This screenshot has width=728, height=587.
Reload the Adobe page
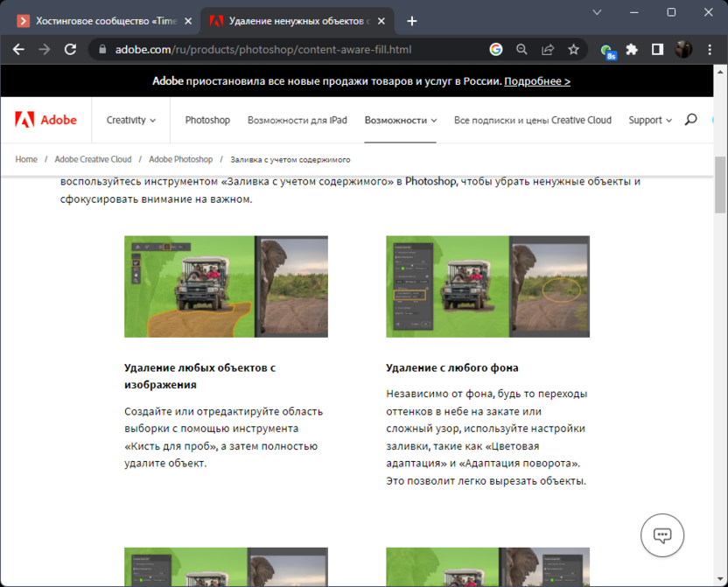click(x=70, y=49)
